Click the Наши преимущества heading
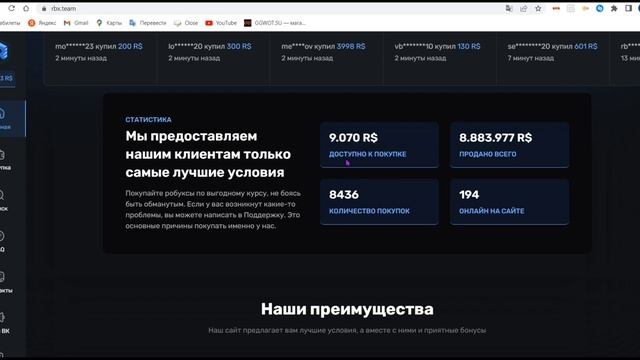This screenshot has height=360, width=640. [x=347, y=309]
